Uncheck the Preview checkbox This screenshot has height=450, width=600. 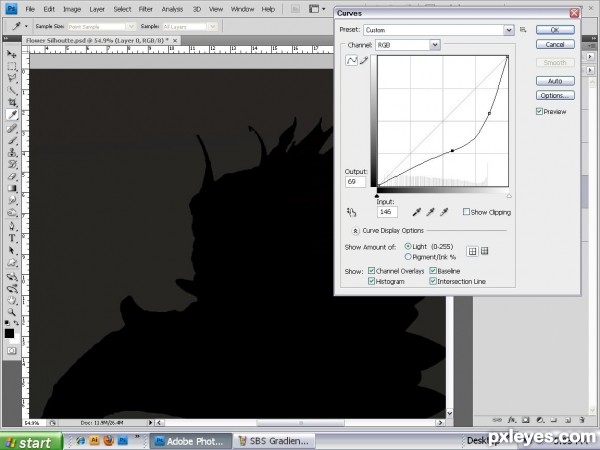[539, 111]
